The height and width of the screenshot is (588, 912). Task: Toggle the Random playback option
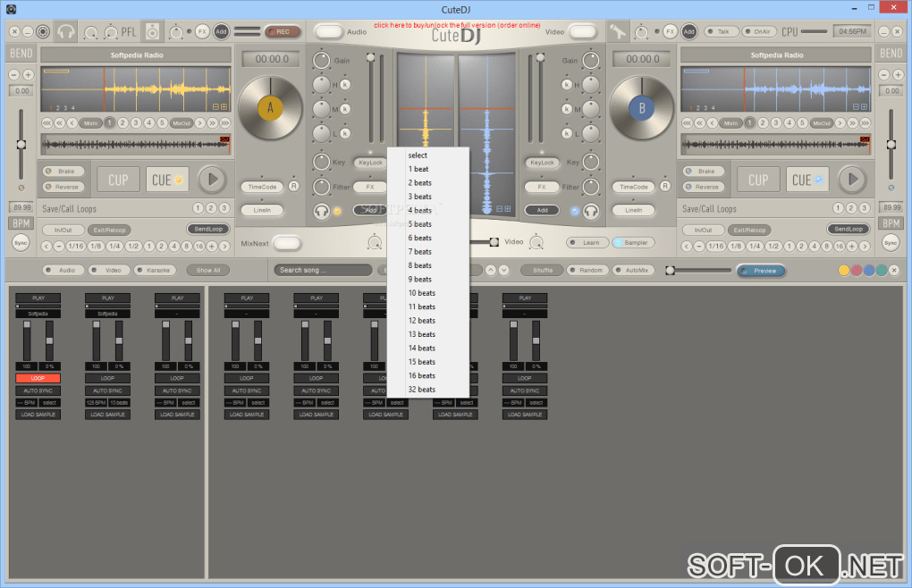click(x=587, y=270)
